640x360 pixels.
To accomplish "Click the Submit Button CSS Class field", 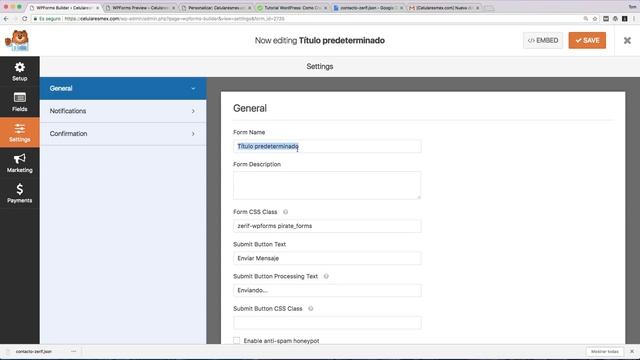I will point(327,323).
